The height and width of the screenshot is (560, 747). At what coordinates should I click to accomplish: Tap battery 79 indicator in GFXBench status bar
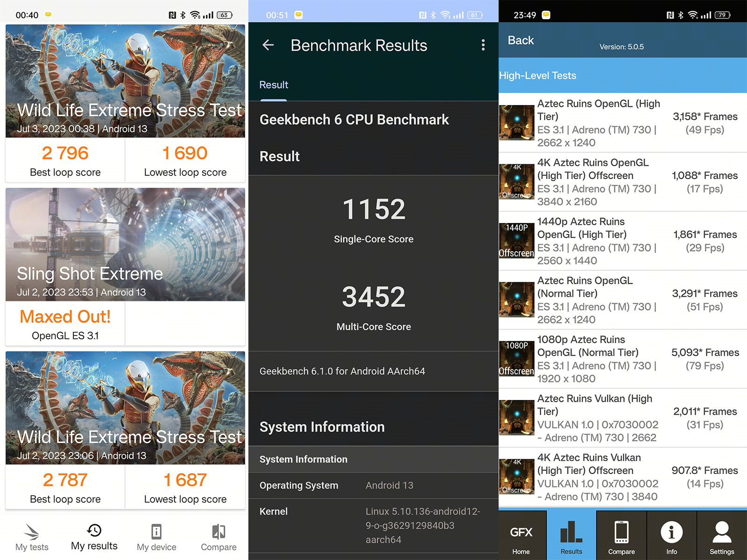[723, 15]
